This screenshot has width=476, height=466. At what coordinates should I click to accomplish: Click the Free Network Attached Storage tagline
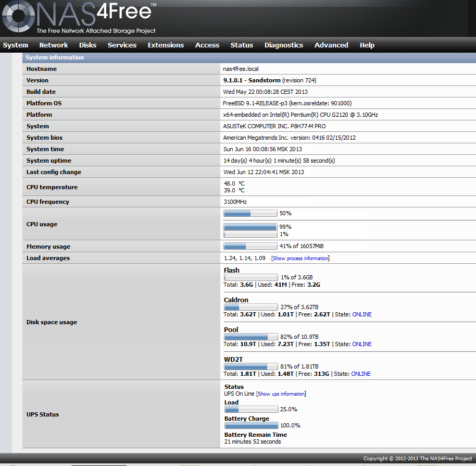pos(96,31)
